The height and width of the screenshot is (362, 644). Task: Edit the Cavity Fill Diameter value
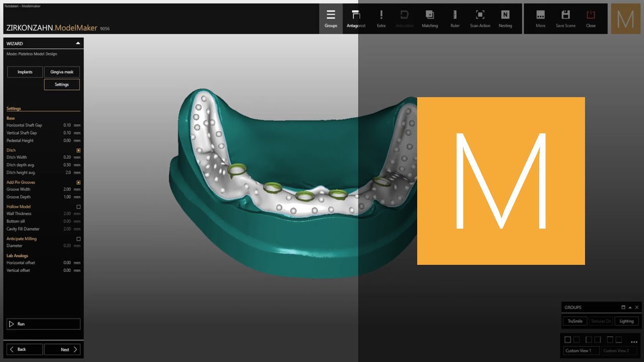(67, 229)
